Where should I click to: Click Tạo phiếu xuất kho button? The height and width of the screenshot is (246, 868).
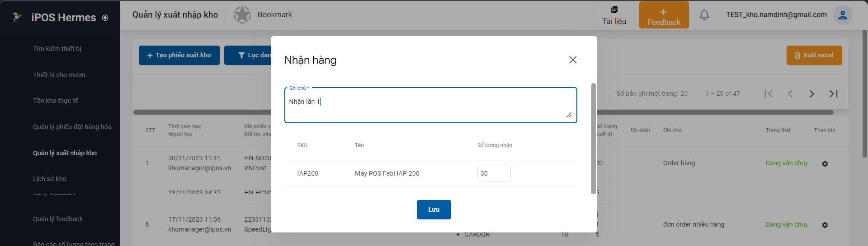[x=179, y=55]
